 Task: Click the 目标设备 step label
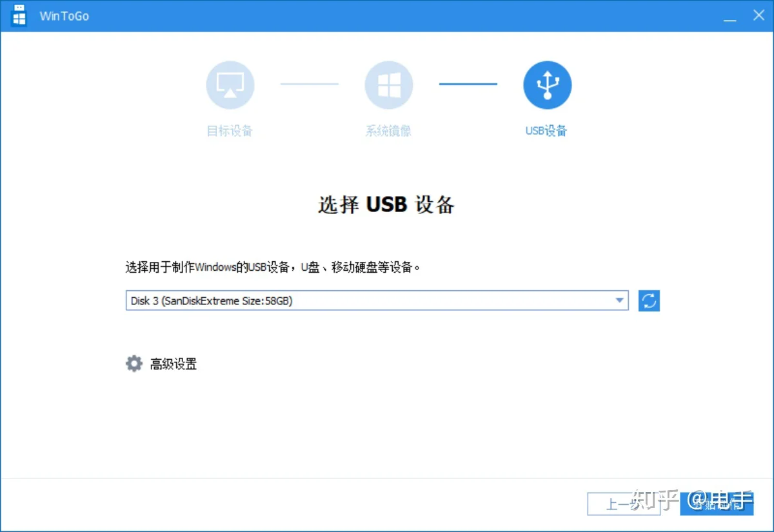click(230, 131)
